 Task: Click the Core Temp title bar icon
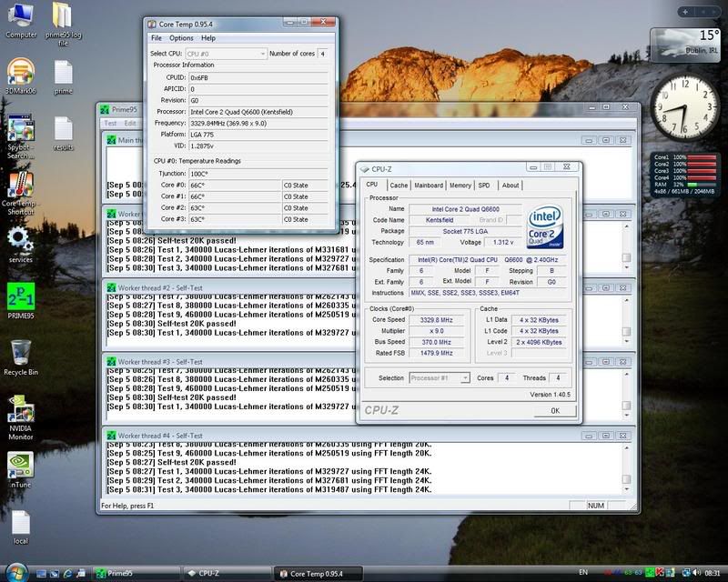[x=152, y=25]
